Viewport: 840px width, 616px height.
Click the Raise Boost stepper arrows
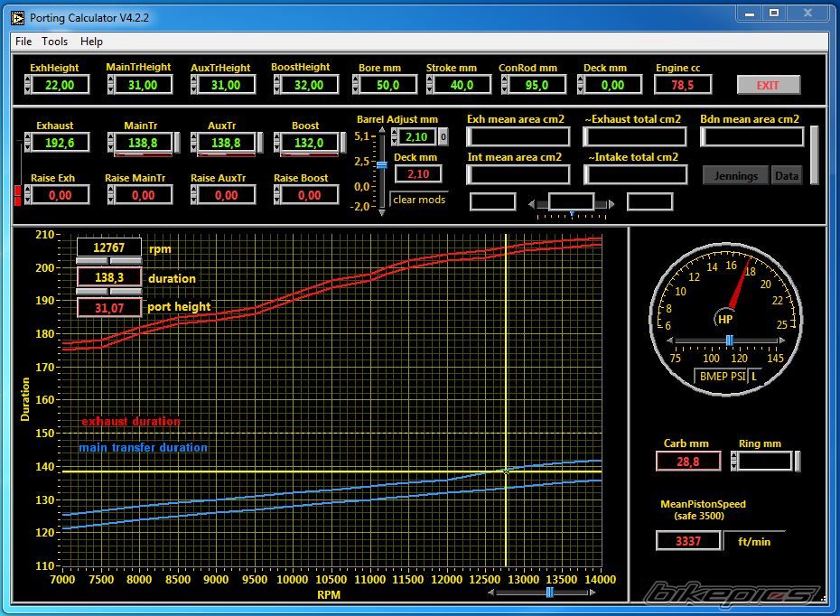coord(277,195)
